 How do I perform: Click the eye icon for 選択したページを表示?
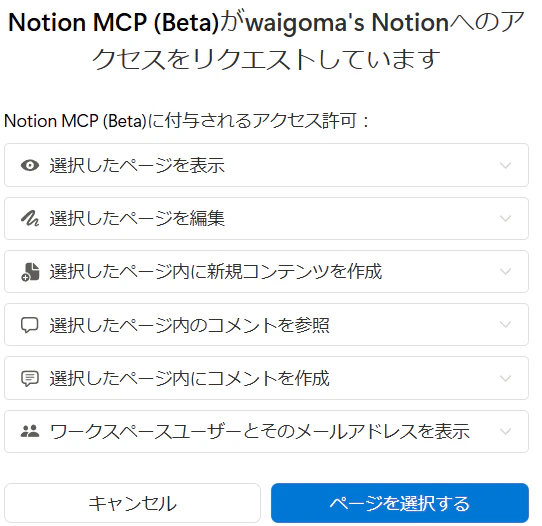click(x=30, y=165)
